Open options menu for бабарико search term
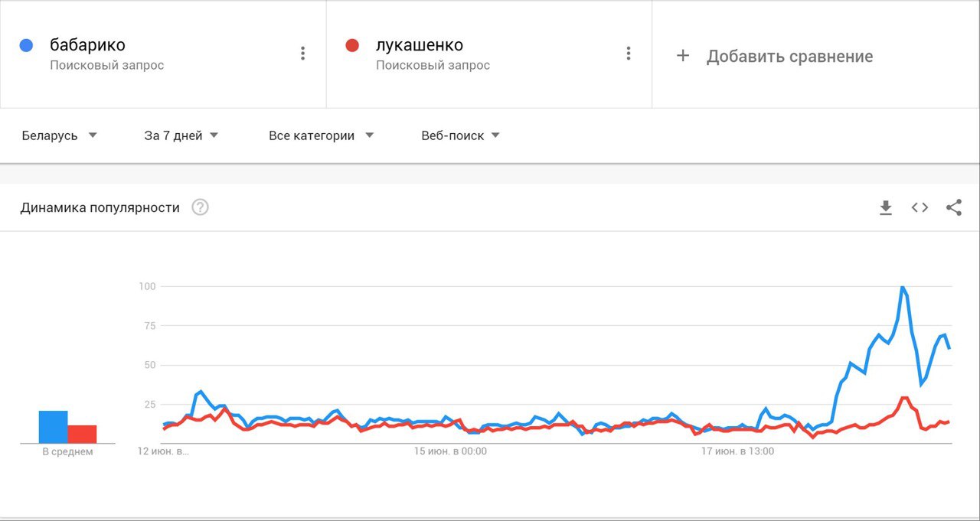Image resolution: width=980 pixels, height=521 pixels. tap(302, 53)
